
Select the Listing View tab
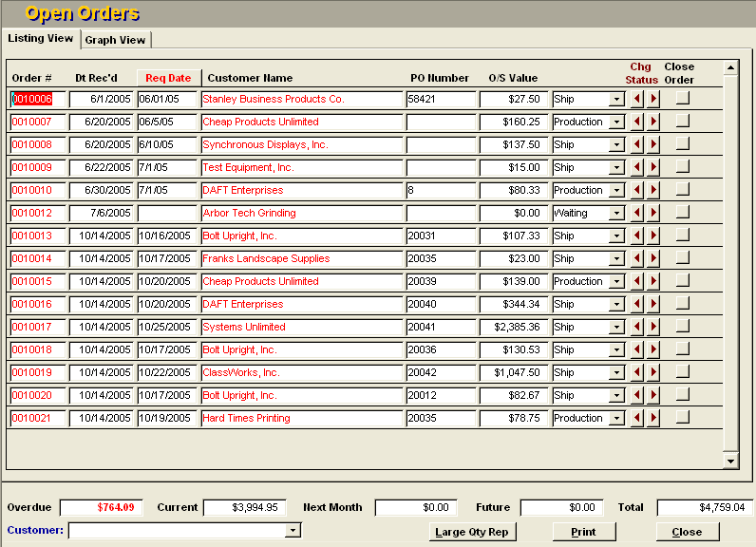(x=41, y=38)
